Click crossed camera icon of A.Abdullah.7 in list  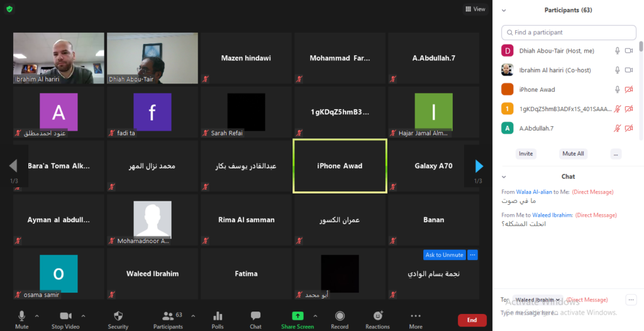(629, 128)
